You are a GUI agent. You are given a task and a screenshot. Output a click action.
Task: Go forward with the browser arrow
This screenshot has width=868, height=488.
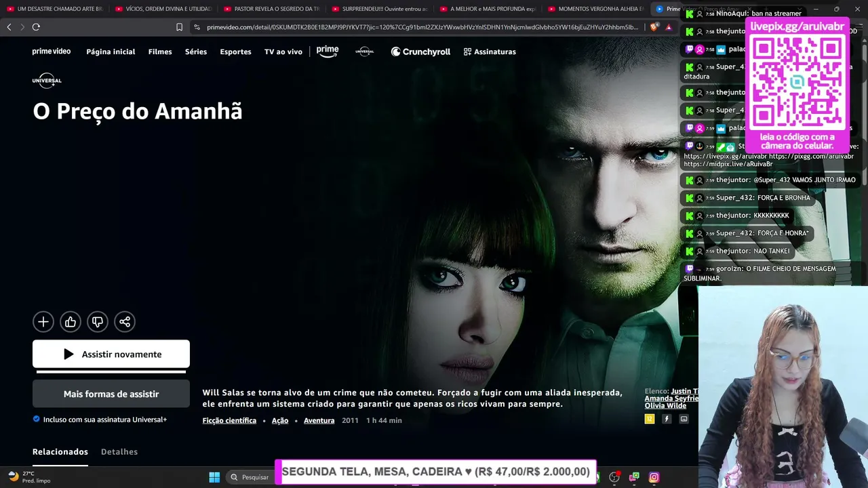[22, 27]
